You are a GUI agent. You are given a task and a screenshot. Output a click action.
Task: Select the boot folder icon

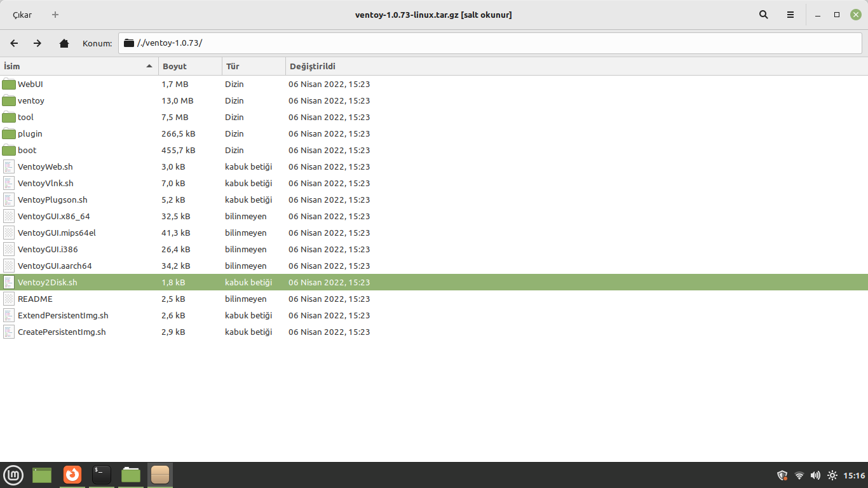9,150
